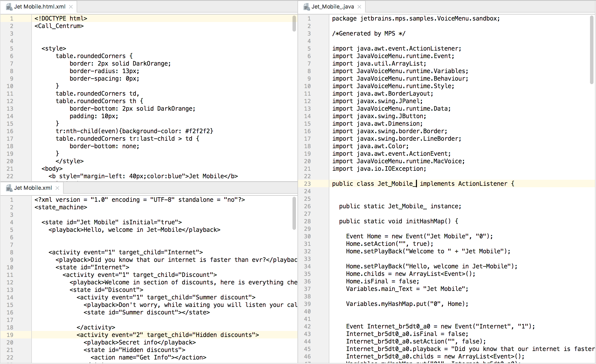This screenshot has width=596, height=364.
Task: Click the Jet_Mobile_.java file icon
Action: coord(307,7)
